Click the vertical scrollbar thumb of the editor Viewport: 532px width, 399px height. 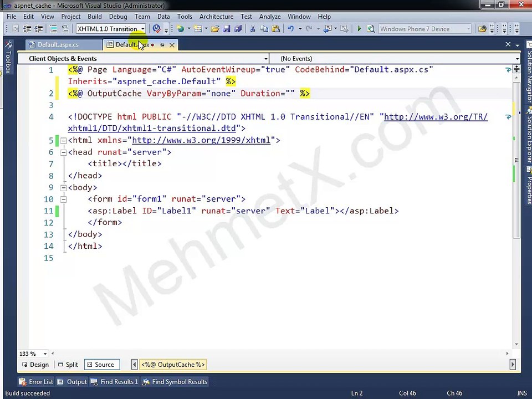516,160
